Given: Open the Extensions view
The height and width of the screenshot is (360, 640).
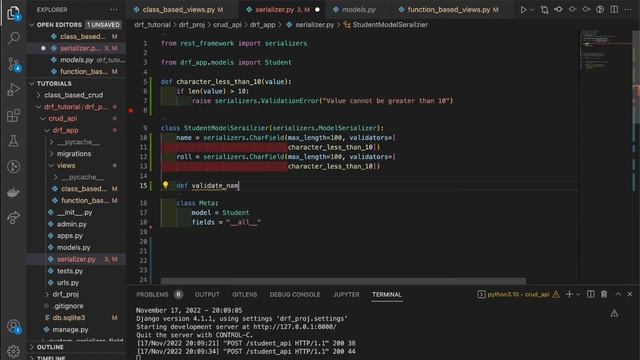Looking at the screenshot, I should pos(13,115).
